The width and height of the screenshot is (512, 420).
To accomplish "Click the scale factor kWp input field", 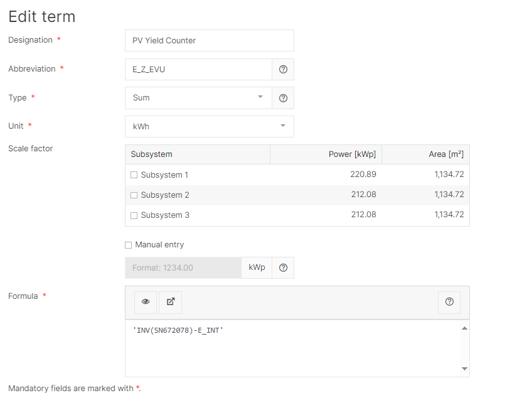I will tap(183, 267).
